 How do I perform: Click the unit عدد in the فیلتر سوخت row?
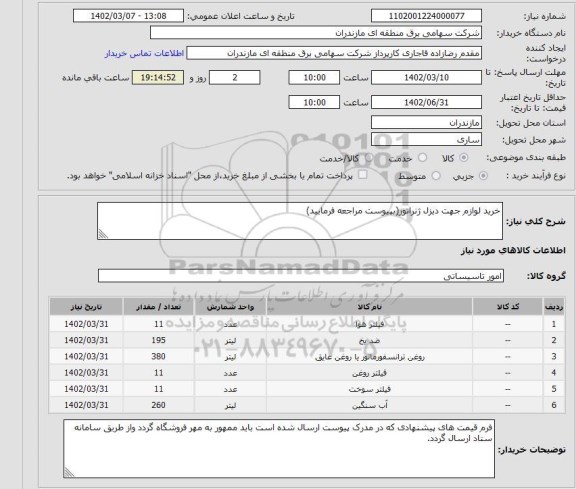coord(230,389)
